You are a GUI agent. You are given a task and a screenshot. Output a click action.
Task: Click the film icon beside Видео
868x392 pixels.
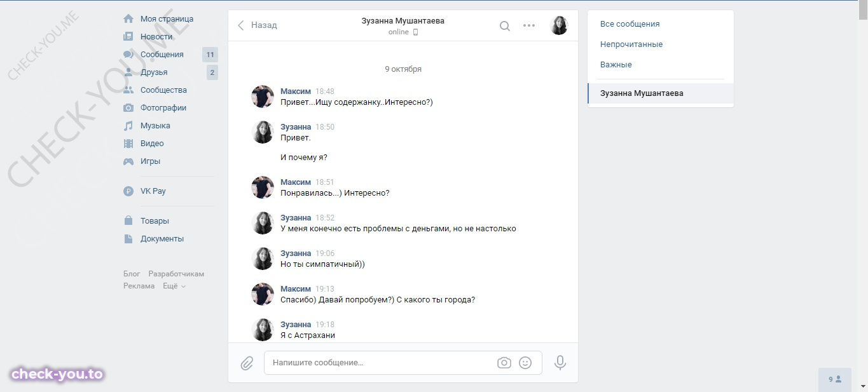(128, 144)
